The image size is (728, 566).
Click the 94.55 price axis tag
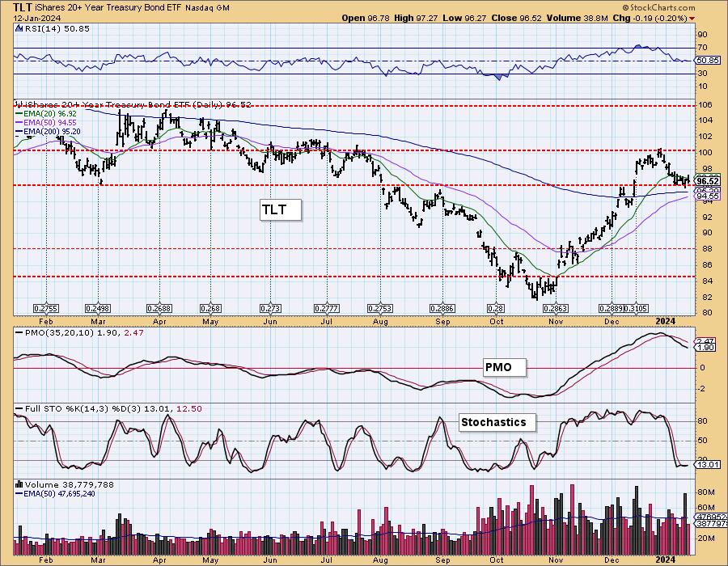point(708,196)
